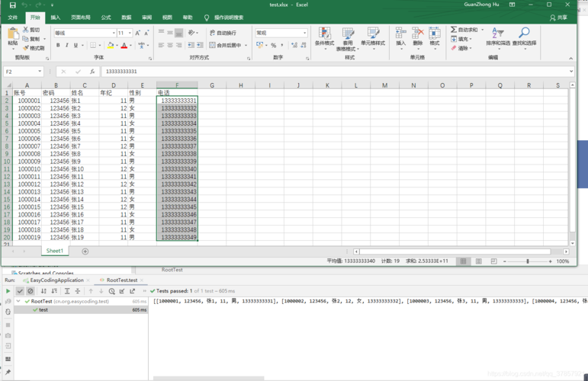Click the Expand All icon in test toolbar
This screenshot has width=588, height=381.
pos(67,291)
